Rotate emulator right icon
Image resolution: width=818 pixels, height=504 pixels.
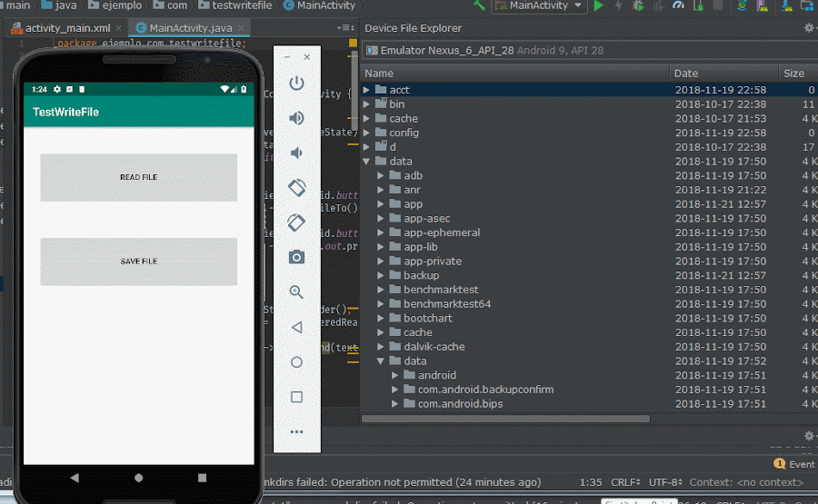click(296, 222)
